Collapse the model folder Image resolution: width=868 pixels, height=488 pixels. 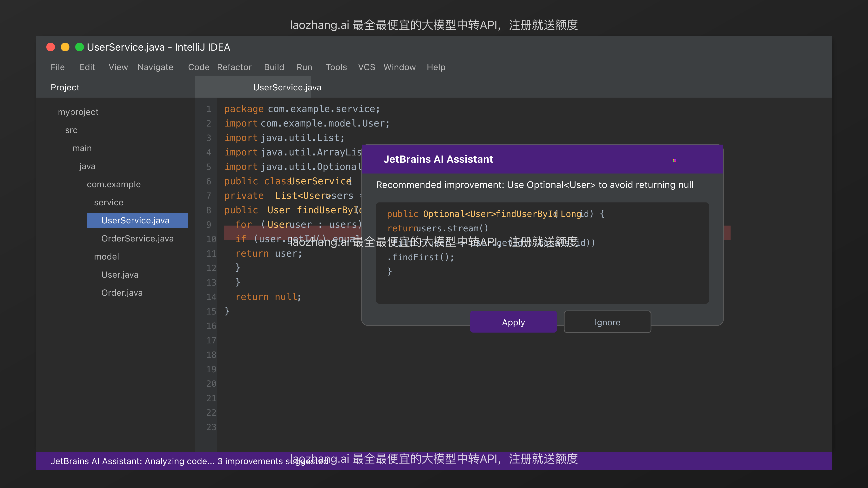click(x=107, y=257)
